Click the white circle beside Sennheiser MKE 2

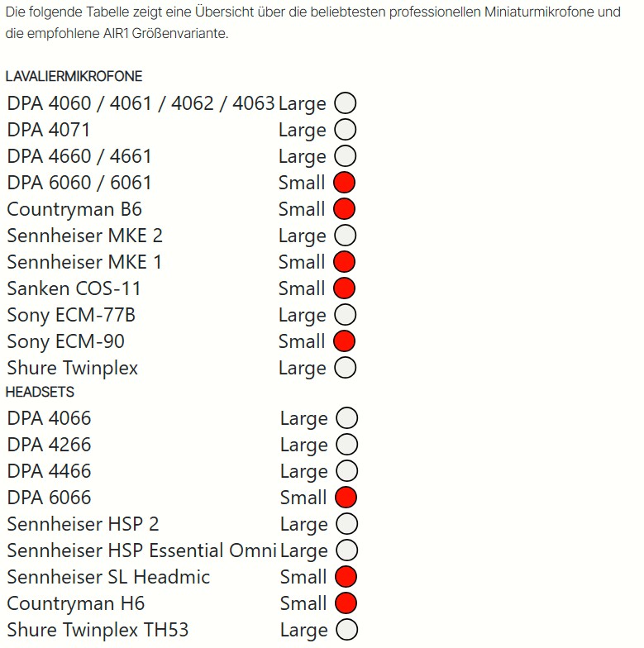pos(346,236)
